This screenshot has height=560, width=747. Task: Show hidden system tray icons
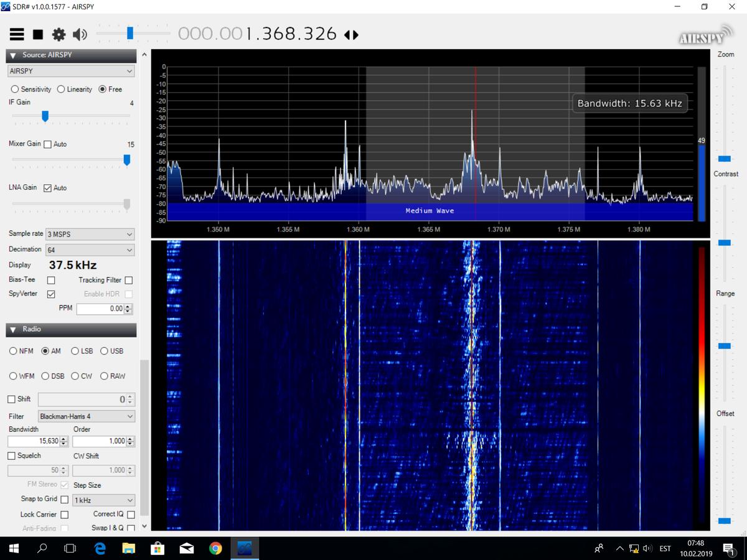coord(620,548)
